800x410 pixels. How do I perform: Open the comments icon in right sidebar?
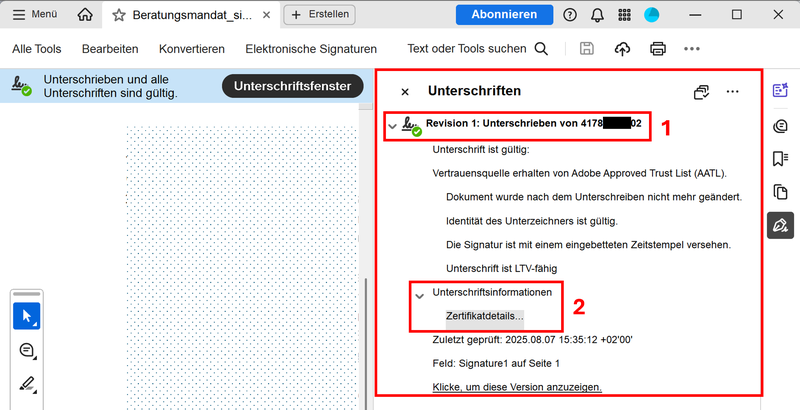point(780,126)
